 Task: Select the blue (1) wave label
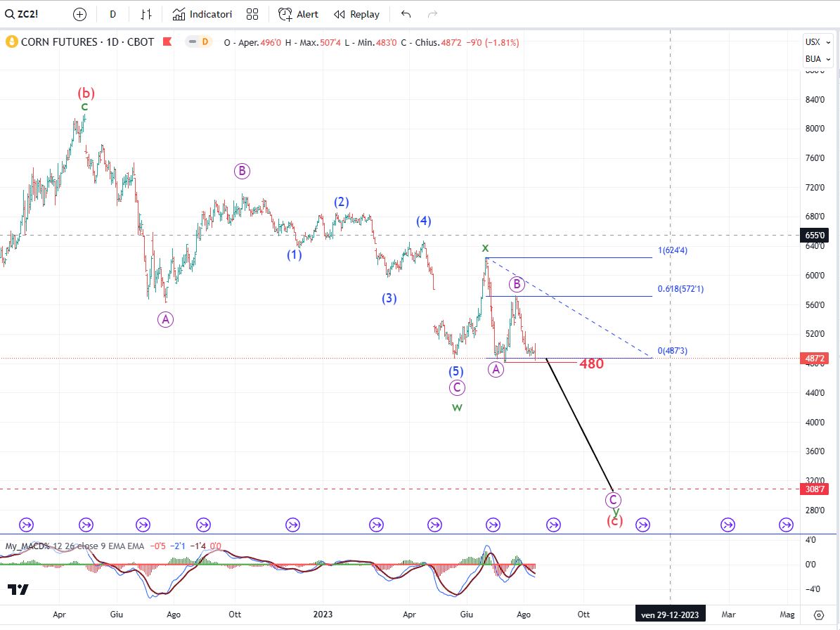pyautogui.click(x=294, y=255)
